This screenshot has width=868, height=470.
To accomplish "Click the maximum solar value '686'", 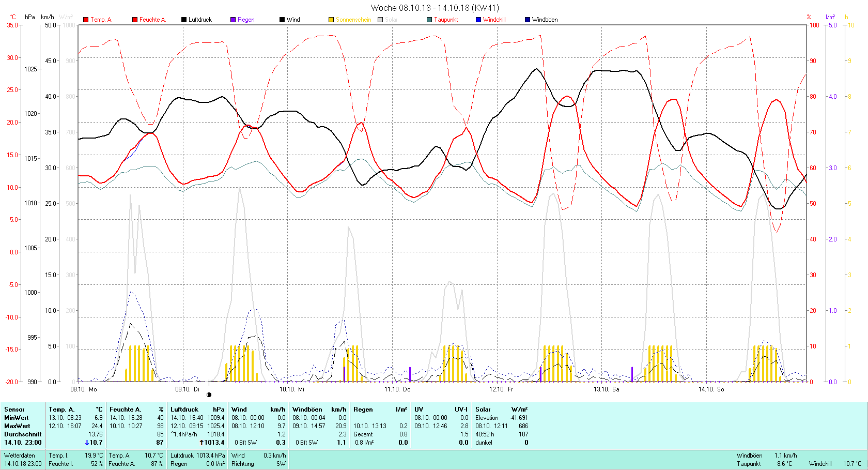I will (523, 426).
